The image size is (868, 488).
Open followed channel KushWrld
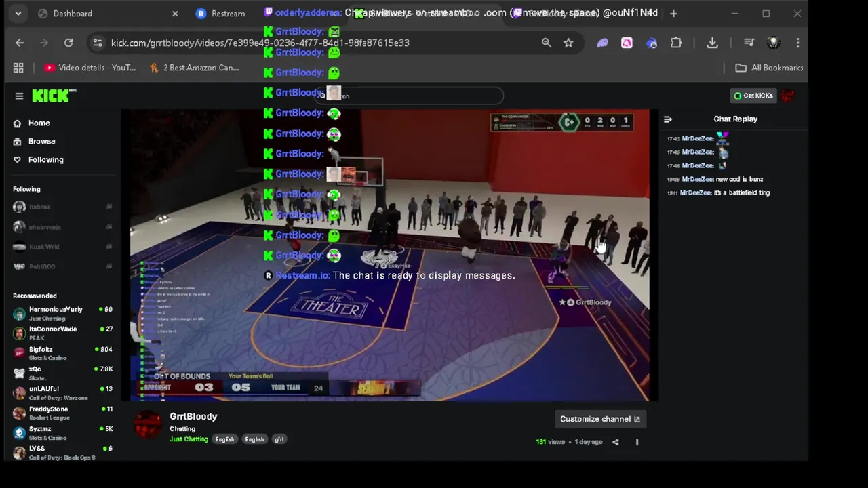click(x=62, y=247)
